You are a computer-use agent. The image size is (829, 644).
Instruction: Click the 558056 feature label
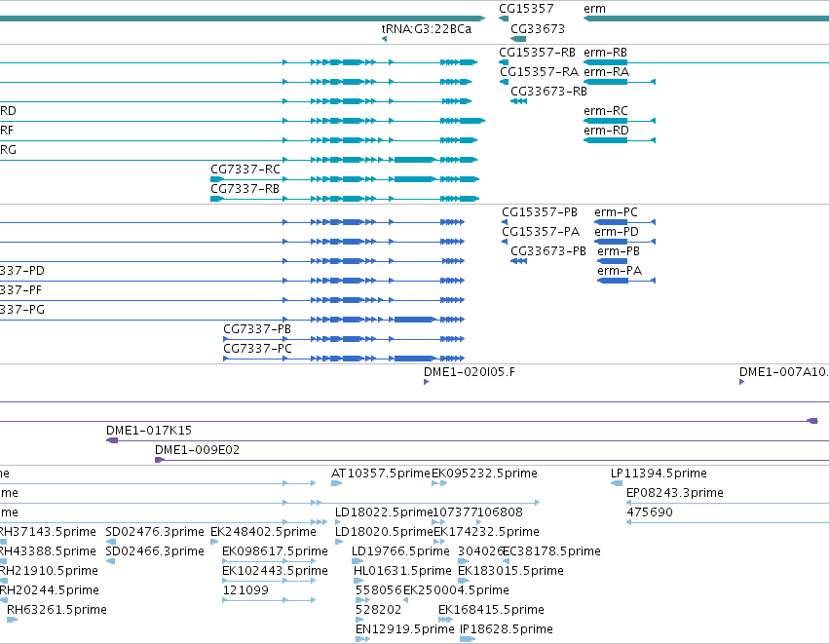pos(379,590)
